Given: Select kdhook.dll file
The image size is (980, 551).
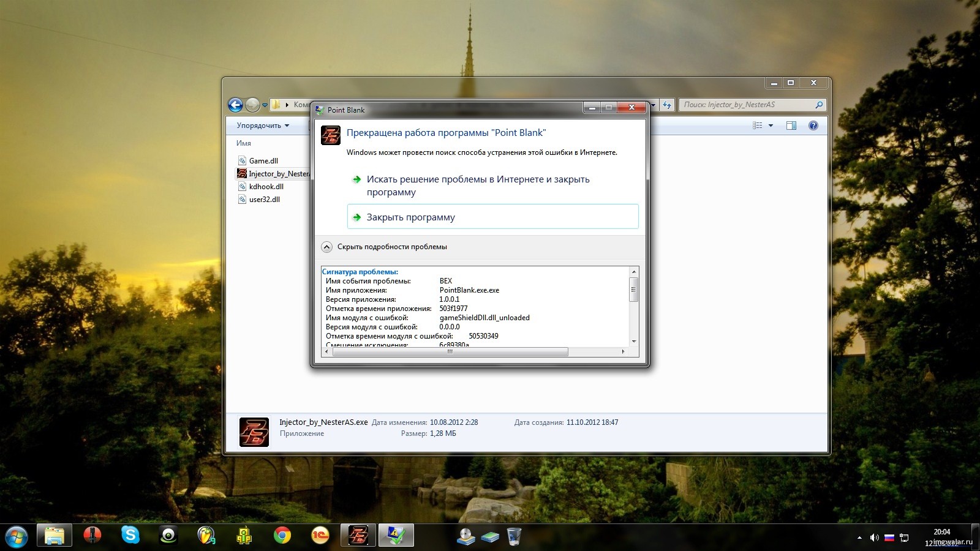Looking at the screenshot, I should [x=266, y=187].
